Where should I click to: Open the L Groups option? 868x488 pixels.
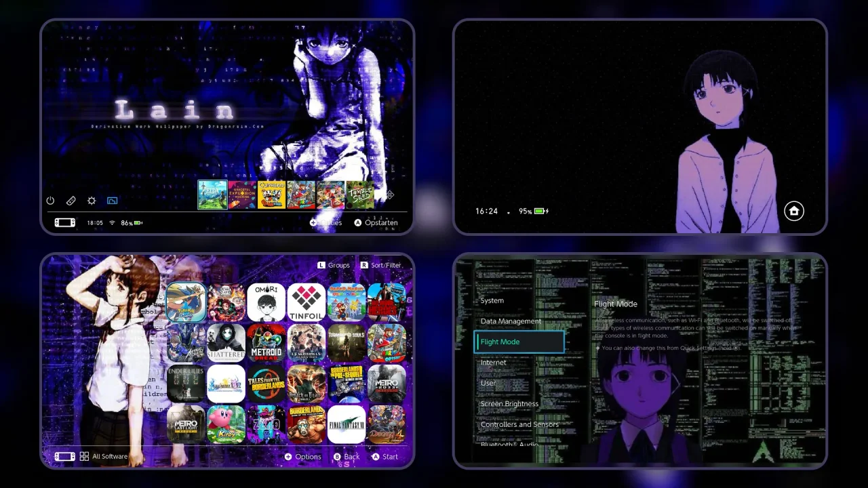pyautogui.click(x=334, y=265)
